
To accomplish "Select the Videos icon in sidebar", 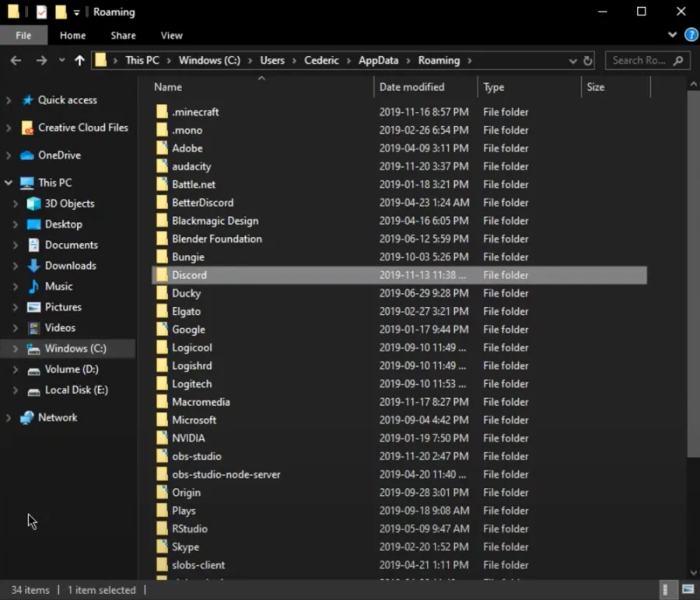I will coord(34,328).
